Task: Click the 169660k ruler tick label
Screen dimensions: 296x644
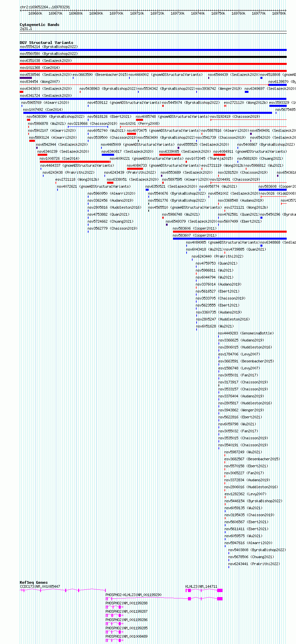Action: pos(35,13)
